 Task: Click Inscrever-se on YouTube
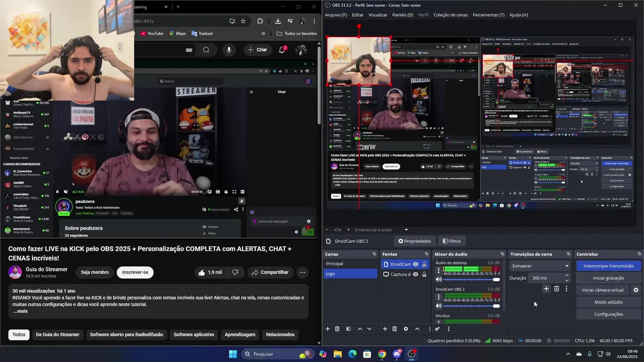pos(135,272)
